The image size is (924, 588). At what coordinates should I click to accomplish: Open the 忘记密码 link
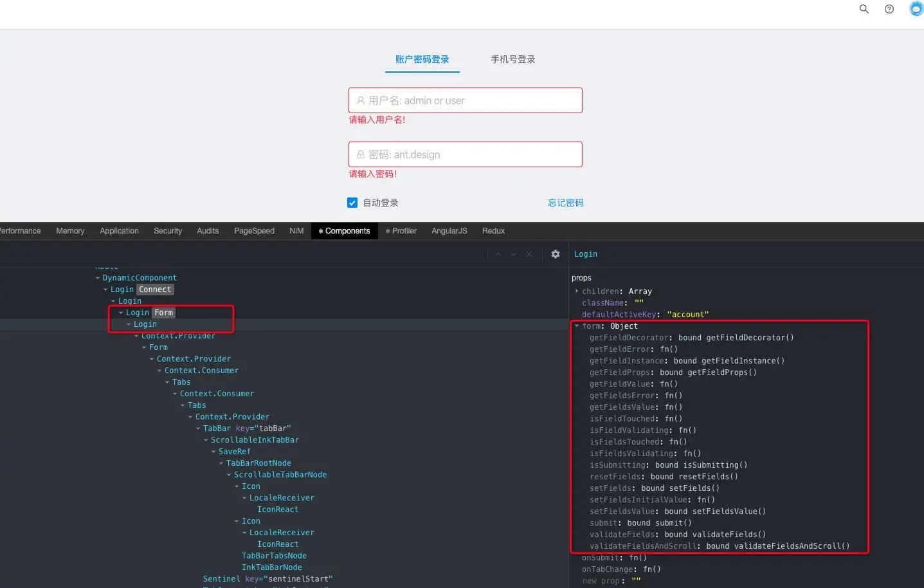pos(566,203)
